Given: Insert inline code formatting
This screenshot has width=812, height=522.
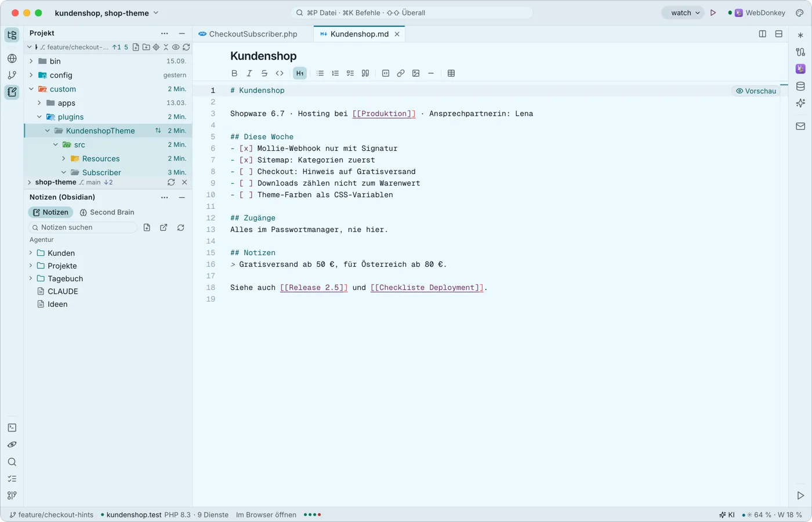Looking at the screenshot, I should pyautogui.click(x=280, y=73).
